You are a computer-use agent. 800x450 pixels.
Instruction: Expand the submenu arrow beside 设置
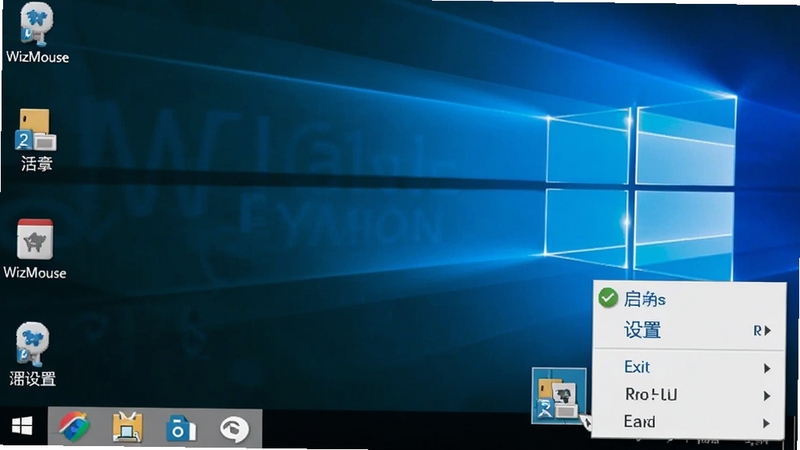(x=767, y=331)
